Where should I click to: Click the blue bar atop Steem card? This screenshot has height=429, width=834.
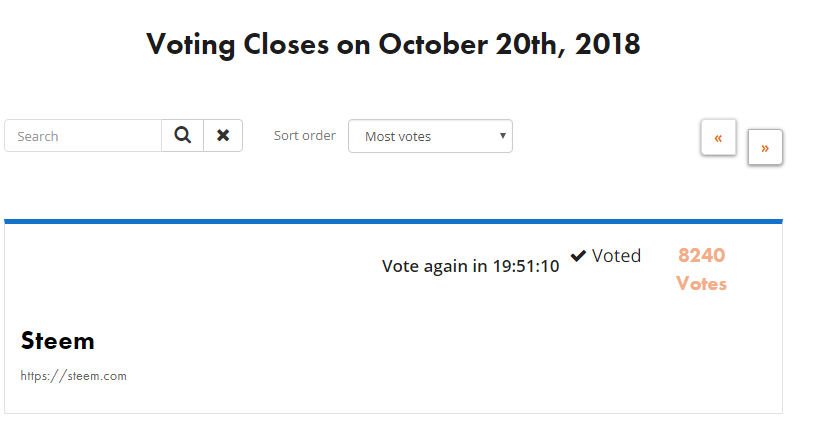[393, 221]
